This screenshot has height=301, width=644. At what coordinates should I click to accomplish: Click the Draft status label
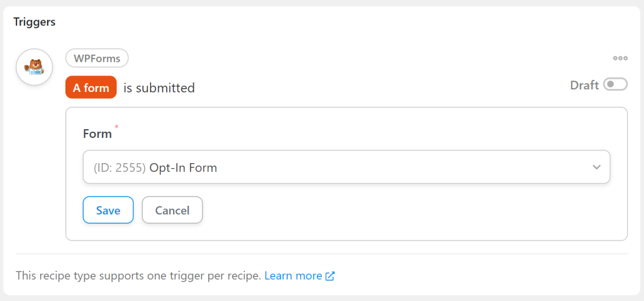click(x=584, y=85)
